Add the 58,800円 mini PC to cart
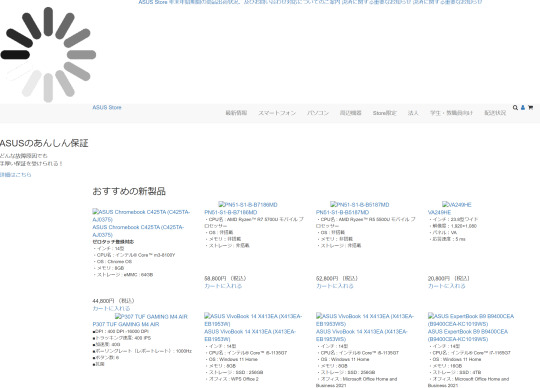Screen dimensions: 540x388 click(223, 286)
